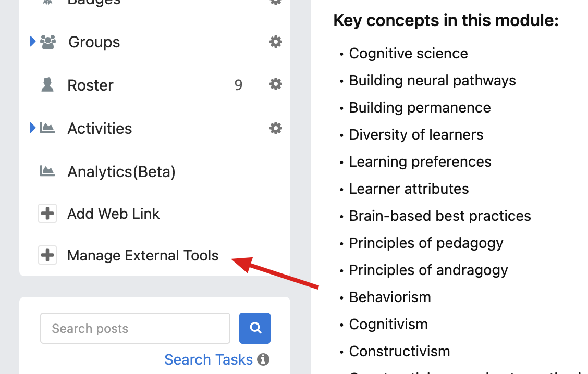Click the Groups people icon
Screen dimensions: 588x374
(x=48, y=42)
